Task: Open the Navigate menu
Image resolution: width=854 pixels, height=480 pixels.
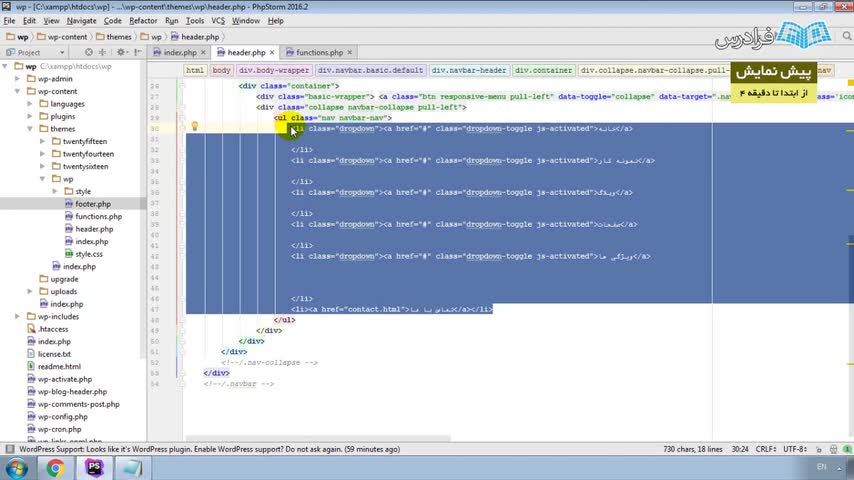Action: [81, 21]
